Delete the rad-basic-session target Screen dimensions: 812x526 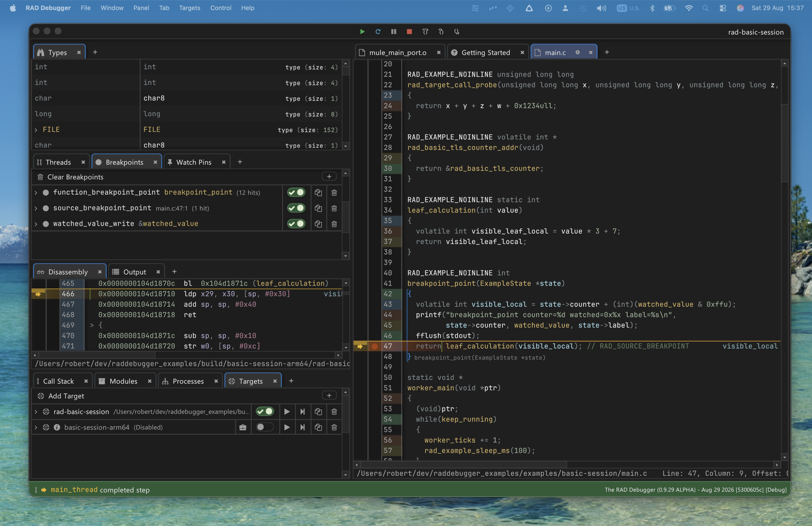(x=334, y=412)
